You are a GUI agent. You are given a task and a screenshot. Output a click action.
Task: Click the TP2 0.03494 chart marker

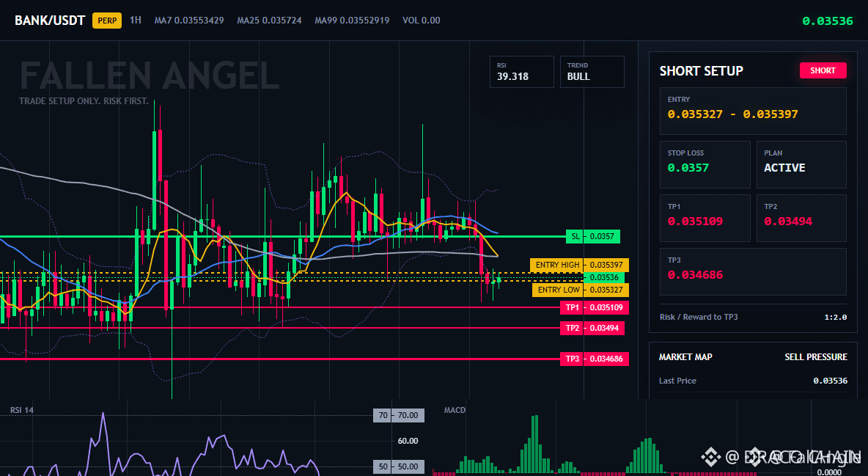click(x=592, y=328)
